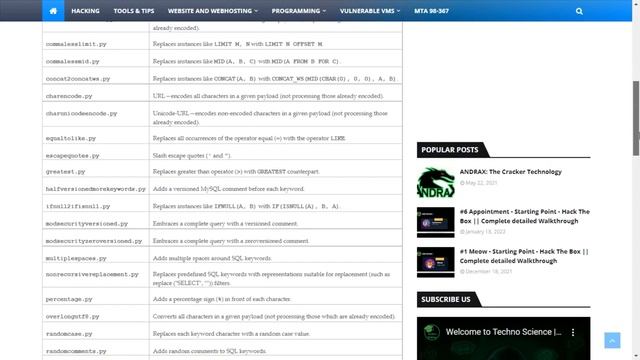This screenshot has width=640, height=360.
Task: Expand WEBSITE AND WEBHOSTING dropdown
Action: coord(213,11)
